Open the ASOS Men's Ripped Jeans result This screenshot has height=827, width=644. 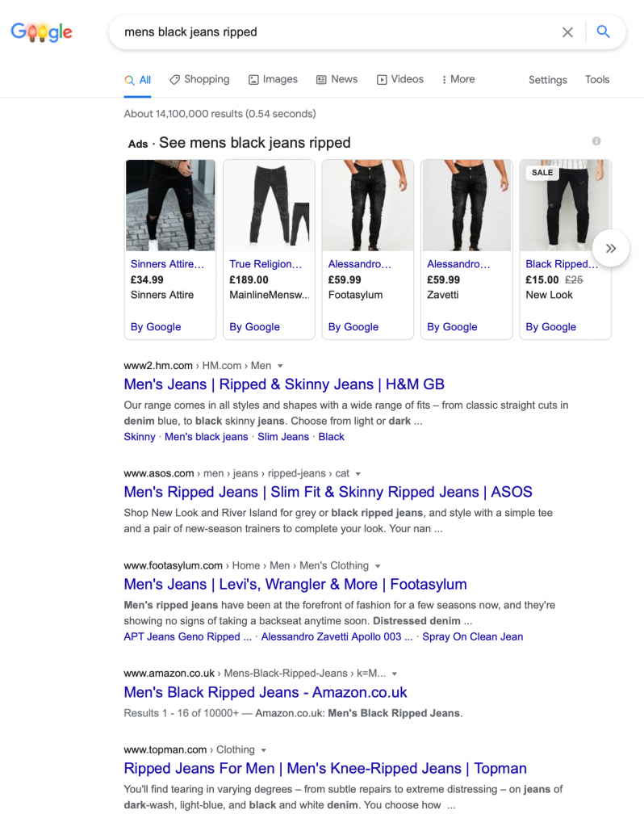point(328,492)
